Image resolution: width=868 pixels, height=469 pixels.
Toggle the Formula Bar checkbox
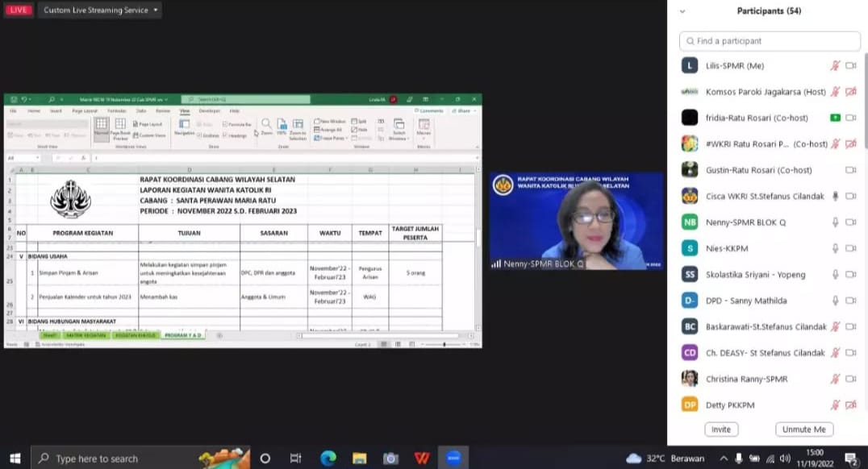(226, 125)
